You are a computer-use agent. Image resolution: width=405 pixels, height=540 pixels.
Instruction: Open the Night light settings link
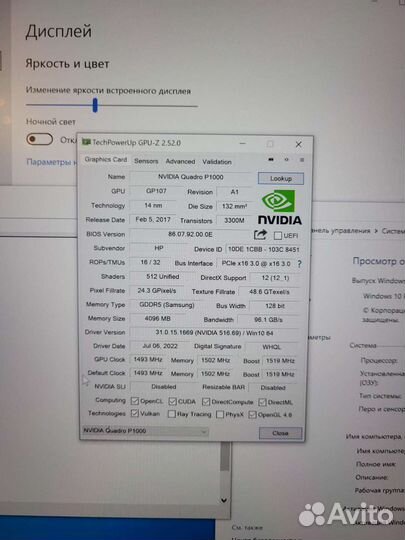[52, 162]
